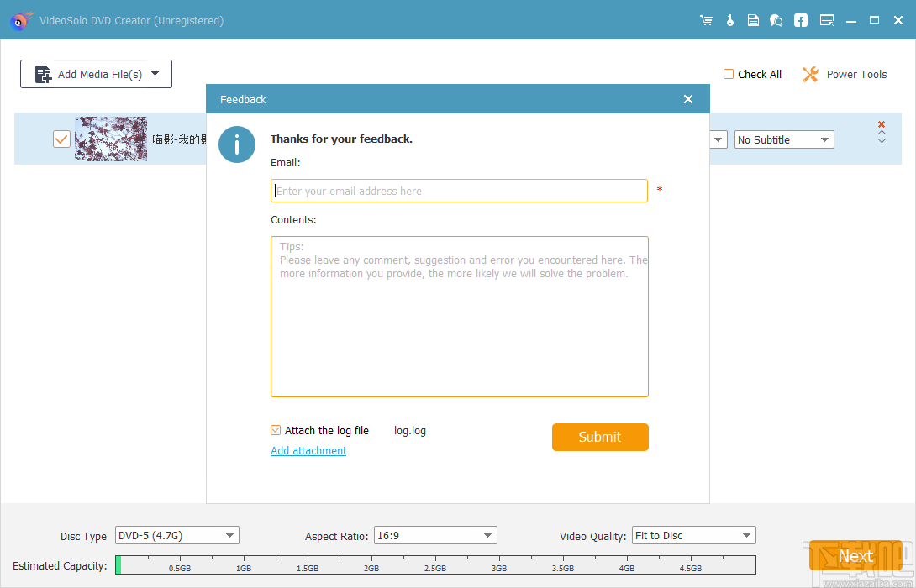
Task: Toggle the checkbox on the video item
Action: pyautogui.click(x=61, y=139)
